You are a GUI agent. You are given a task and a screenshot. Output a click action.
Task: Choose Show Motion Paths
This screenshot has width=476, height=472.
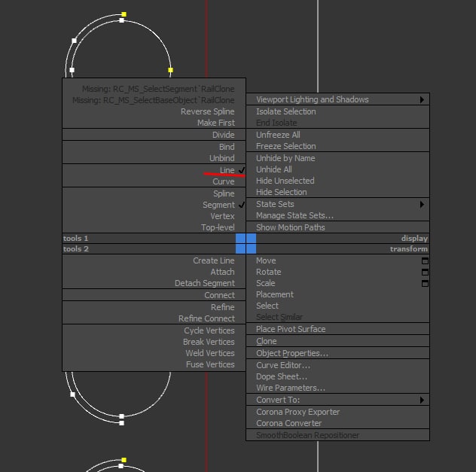(291, 227)
